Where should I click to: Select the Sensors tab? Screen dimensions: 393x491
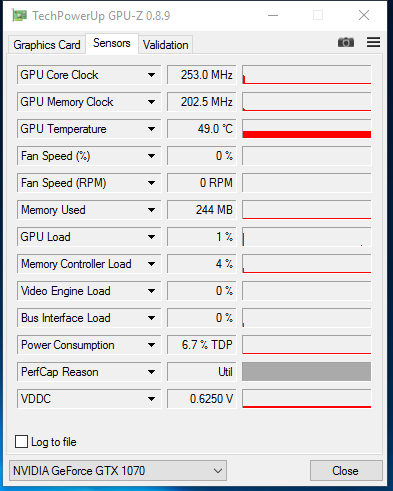tap(112, 43)
